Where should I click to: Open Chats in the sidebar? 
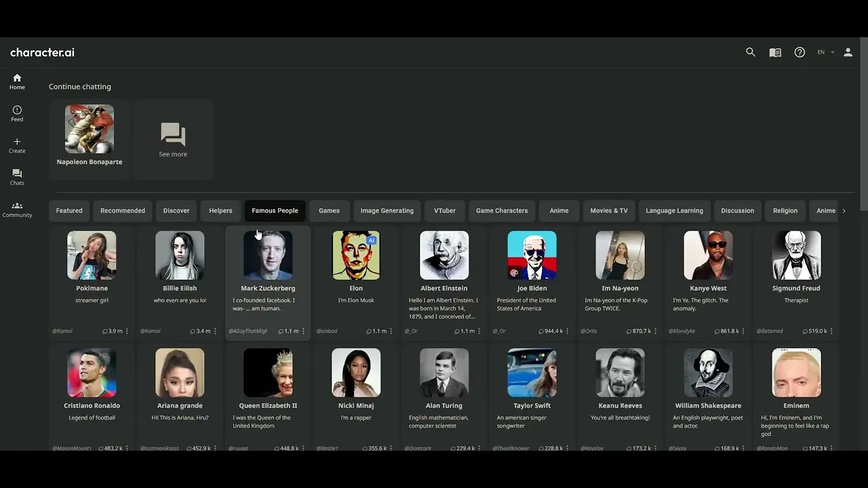(x=17, y=177)
